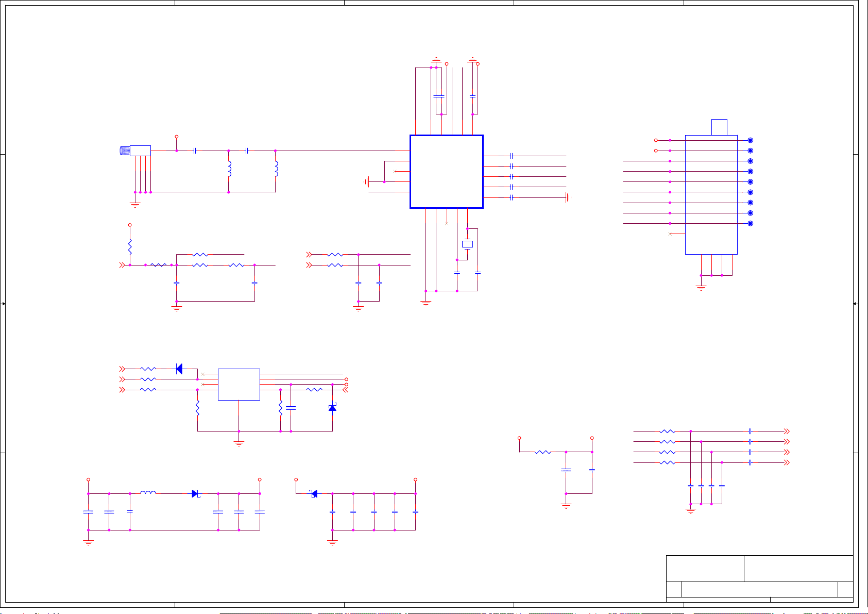Select the ground symbol below connector block

(x=701, y=288)
